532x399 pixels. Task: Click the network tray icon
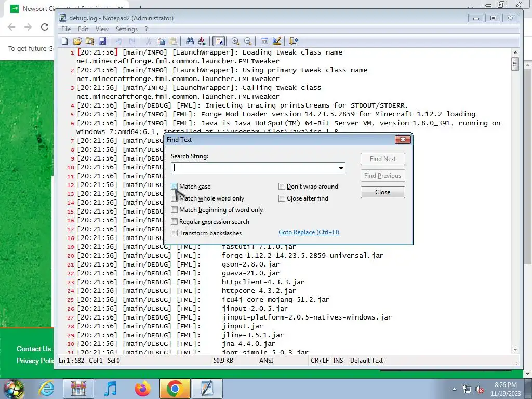[x=467, y=389]
